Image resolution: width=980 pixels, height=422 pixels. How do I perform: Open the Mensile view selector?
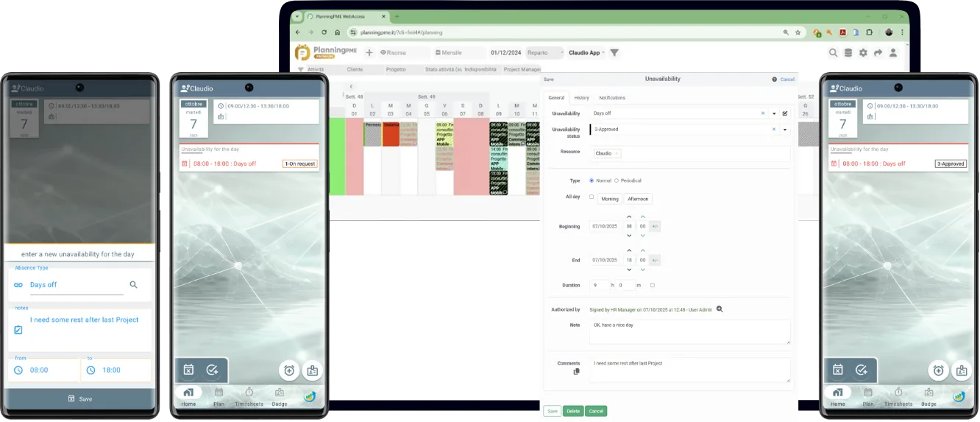(460, 53)
